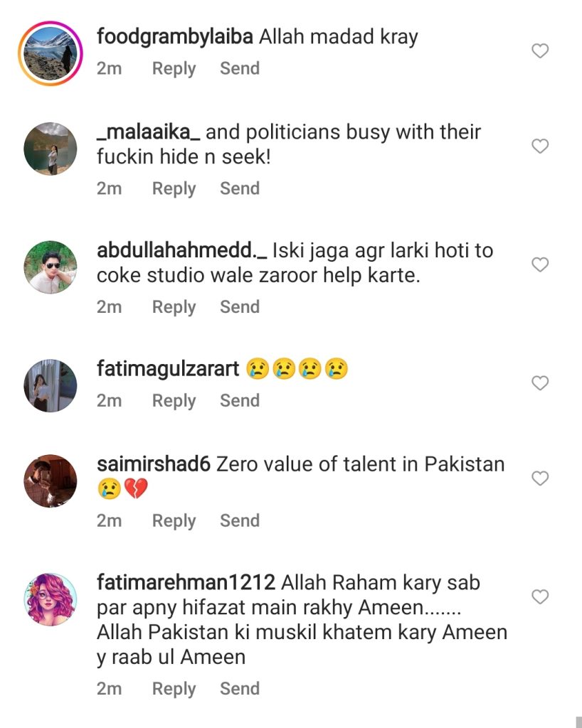The height and width of the screenshot is (728, 582).
Task: Like foodgrambylaiba's comment with heart icon
Action: (540, 50)
